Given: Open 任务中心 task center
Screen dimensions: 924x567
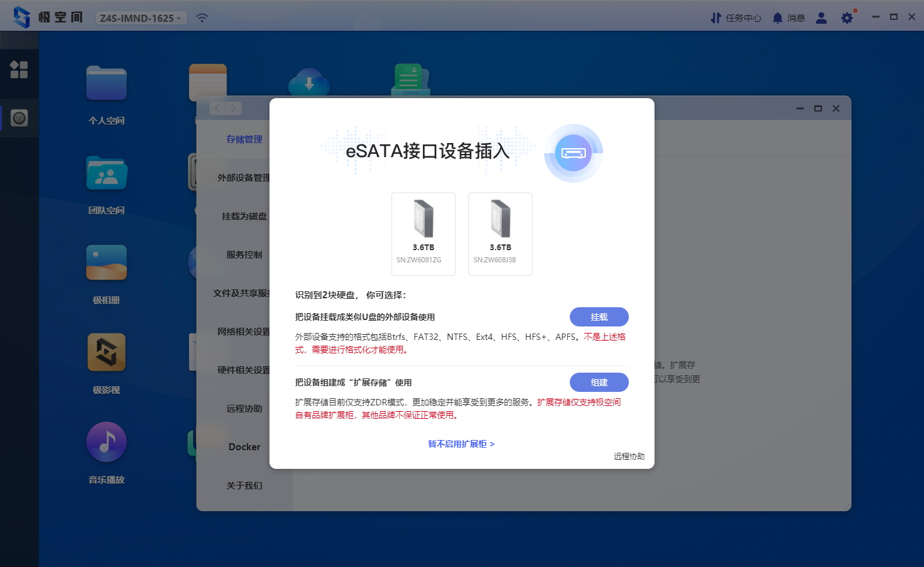Looking at the screenshot, I should coord(735,18).
